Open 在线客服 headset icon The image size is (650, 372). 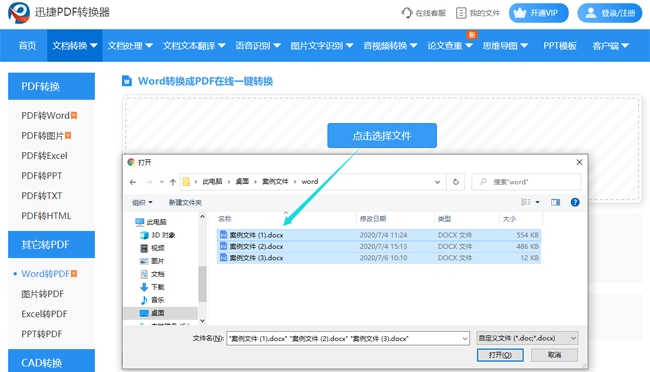pos(407,13)
